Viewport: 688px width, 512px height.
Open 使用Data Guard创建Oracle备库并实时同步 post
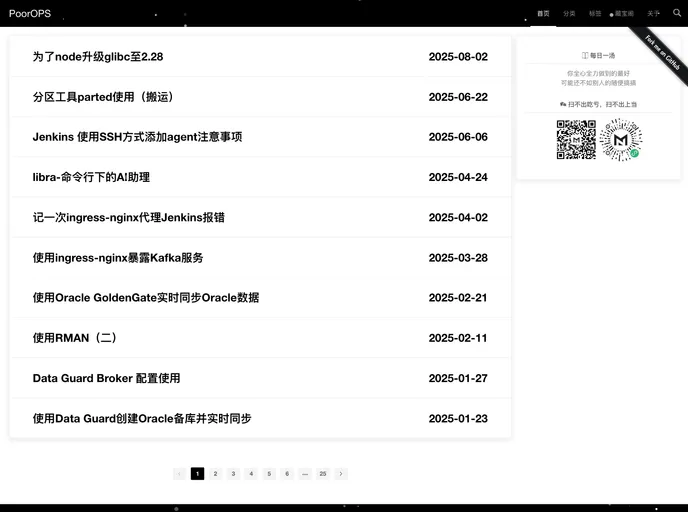[x=142, y=419]
